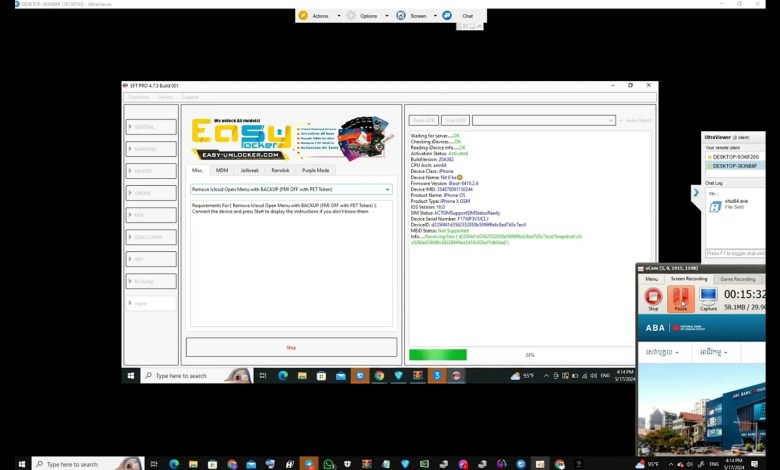
Task: Click the green progress bar at 24%
Action: [438, 355]
